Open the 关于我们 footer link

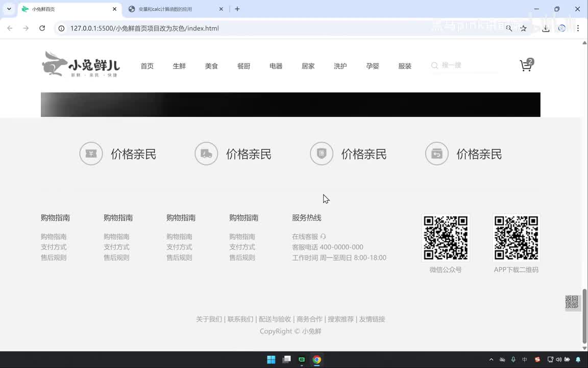pyautogui.click(x=209, y=319)
